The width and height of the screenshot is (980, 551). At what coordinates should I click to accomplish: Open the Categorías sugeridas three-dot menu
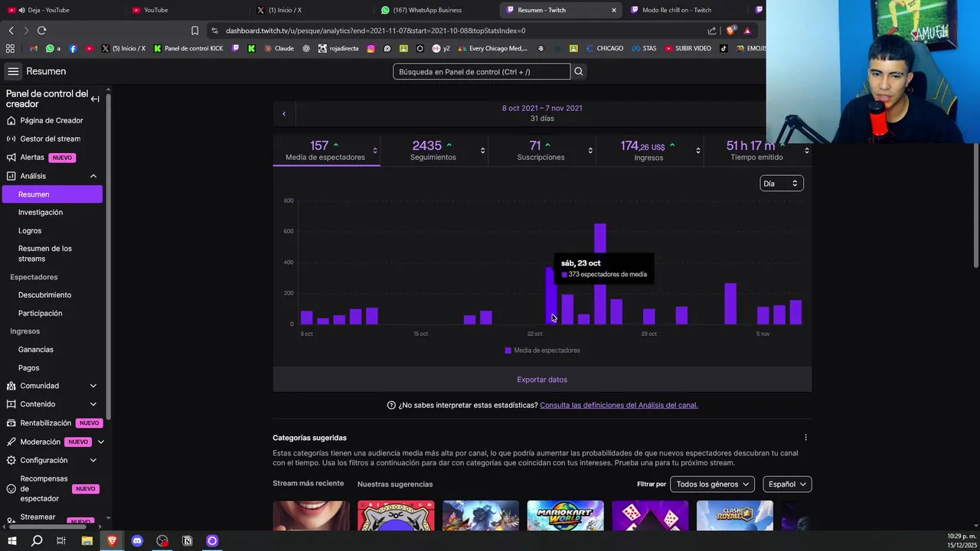pyautogui.click(x=805, y=438)
